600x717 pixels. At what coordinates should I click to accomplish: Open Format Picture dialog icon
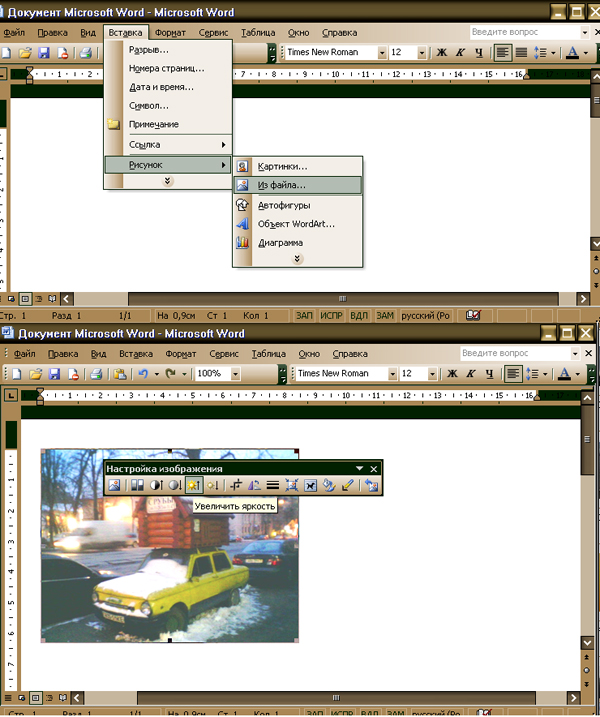pos(329,485)
